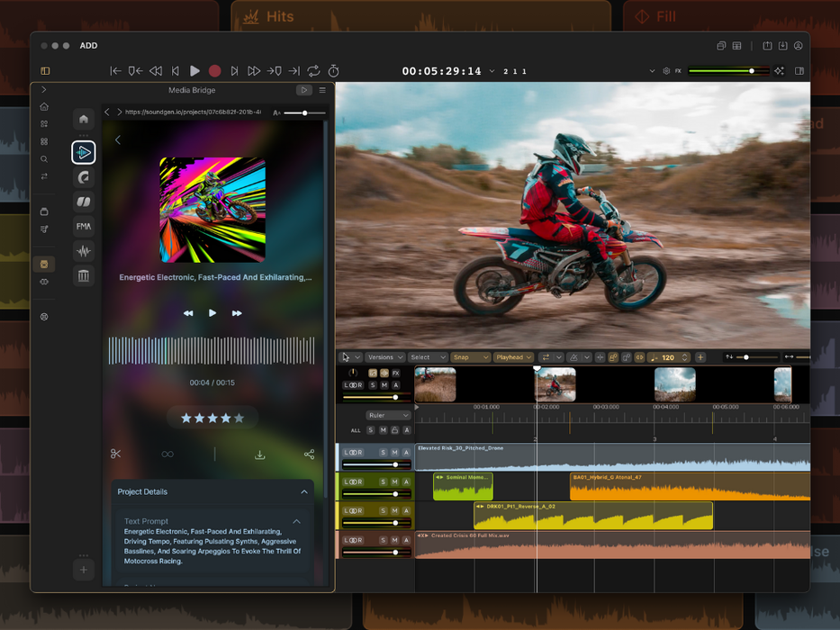This screenshot has height=630, width=840.
Task: Collapse the Project Details section
Action: coord(303,492)
